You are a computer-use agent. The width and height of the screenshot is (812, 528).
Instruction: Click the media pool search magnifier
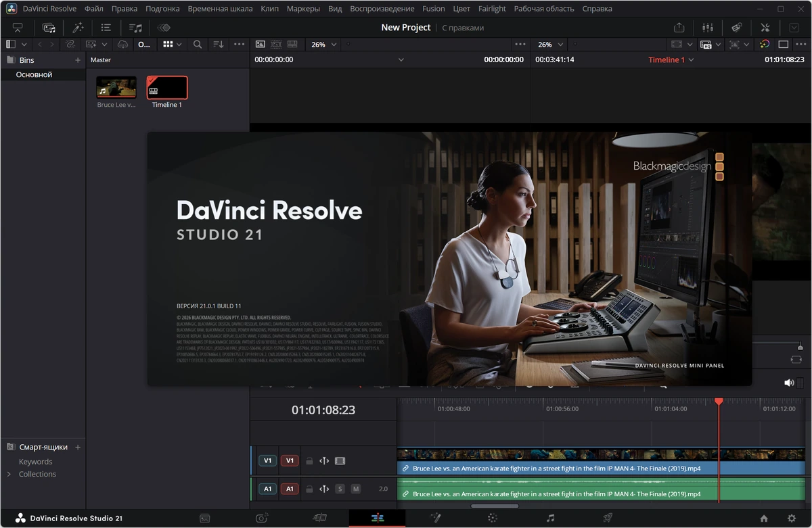(198, 44)
